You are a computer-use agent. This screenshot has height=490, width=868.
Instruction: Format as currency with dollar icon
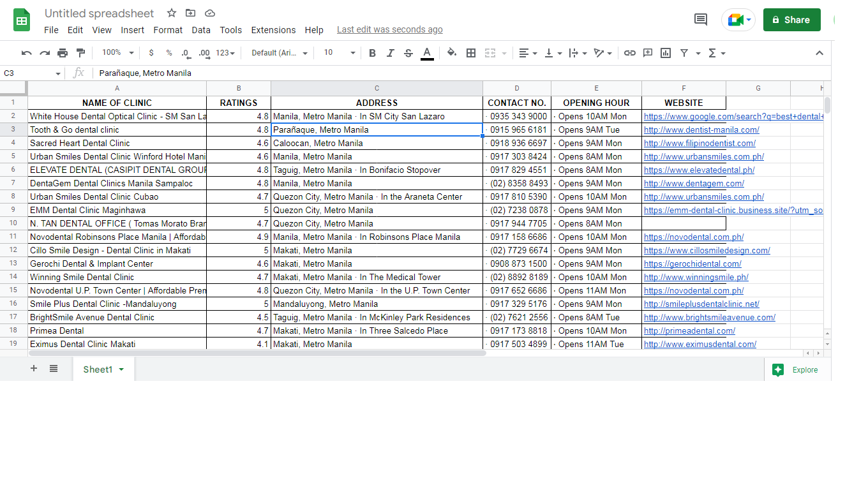point(151,53)
